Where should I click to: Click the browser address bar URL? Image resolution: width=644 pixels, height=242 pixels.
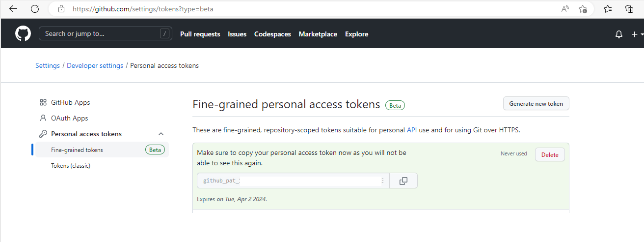(x=143, y=9)
